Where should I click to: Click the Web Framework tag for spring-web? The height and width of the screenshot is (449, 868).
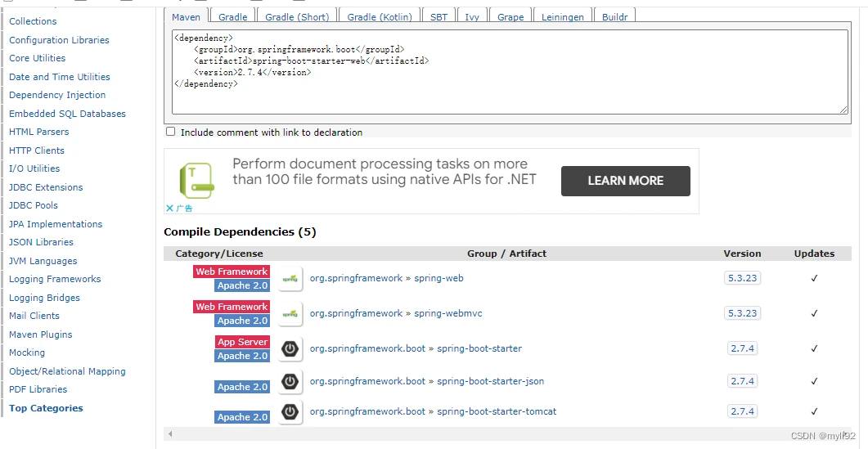click(232, 272)
